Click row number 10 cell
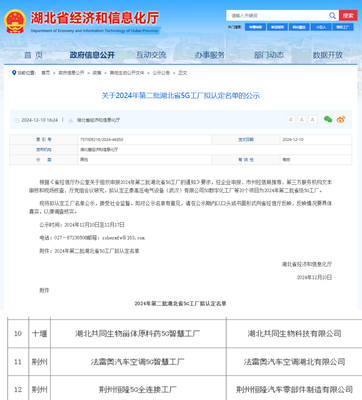 pos(18,333)
